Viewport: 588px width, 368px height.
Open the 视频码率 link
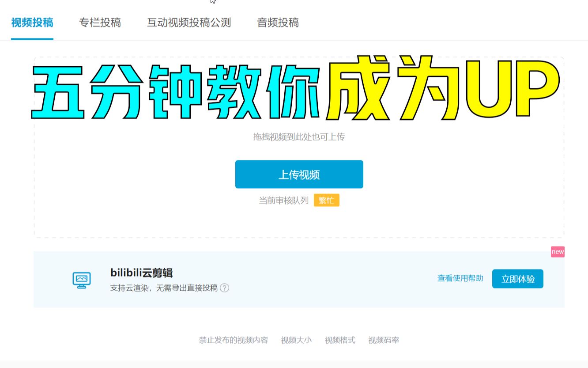(x=384, y=340)
